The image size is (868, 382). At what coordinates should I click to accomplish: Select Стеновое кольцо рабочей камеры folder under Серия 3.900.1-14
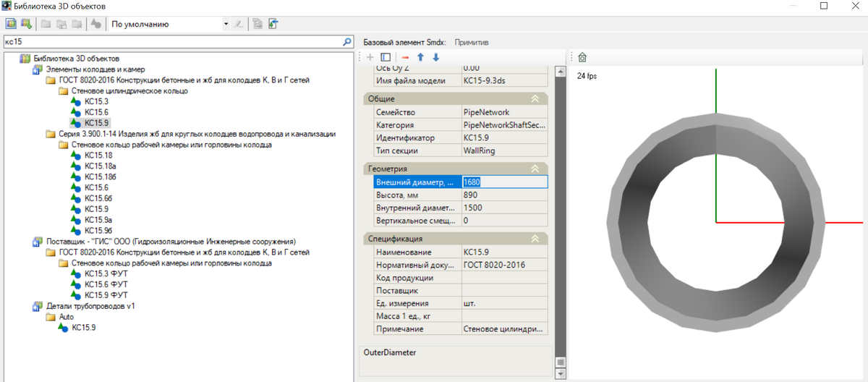(x=171, y=145)
